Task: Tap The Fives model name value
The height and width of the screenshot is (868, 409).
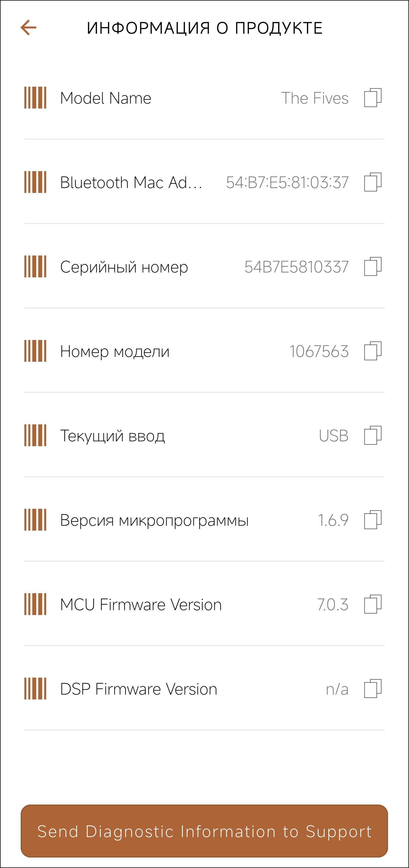Action: click(x=315, y=98)
